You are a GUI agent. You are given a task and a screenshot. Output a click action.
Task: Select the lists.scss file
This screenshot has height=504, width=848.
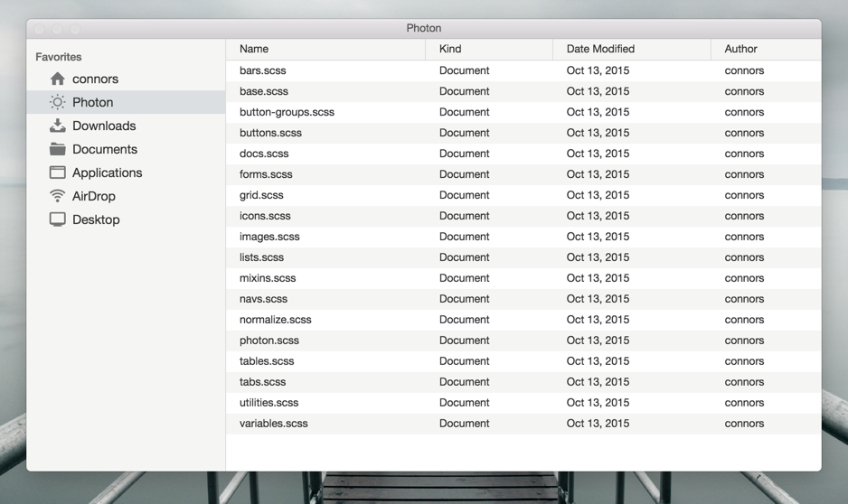click(x=523, y=257)
